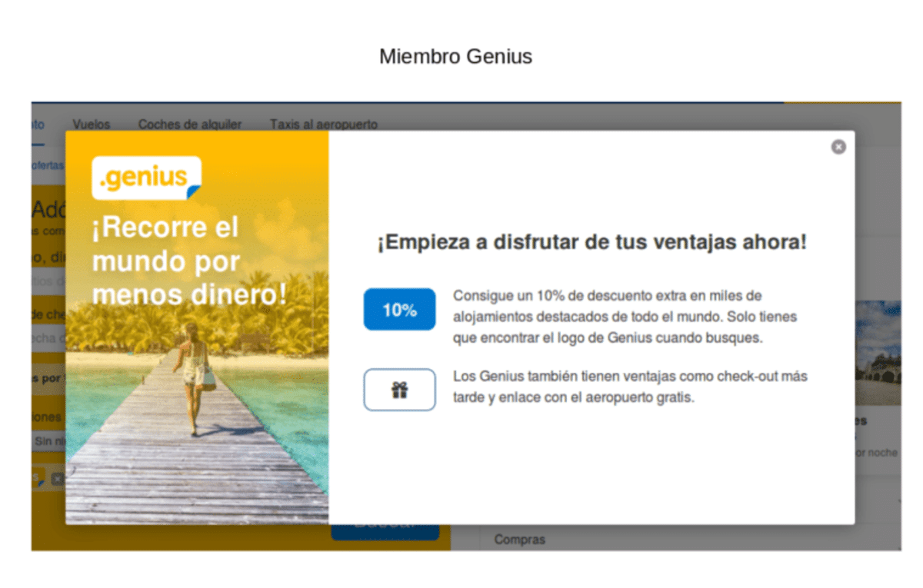The image size is (923, 588).
Task: Close the Genius popup dialog
Action: tap(838, 147)
